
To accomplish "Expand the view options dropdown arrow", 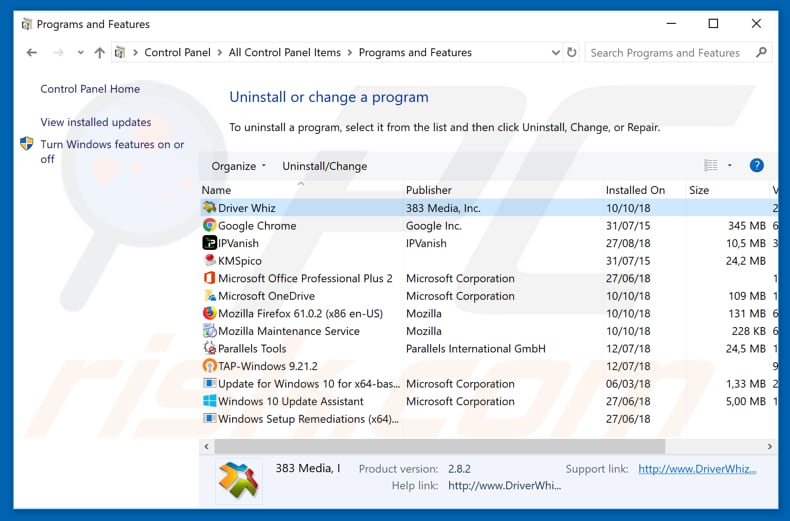I will pyautogui.click(x=730, y=165).
